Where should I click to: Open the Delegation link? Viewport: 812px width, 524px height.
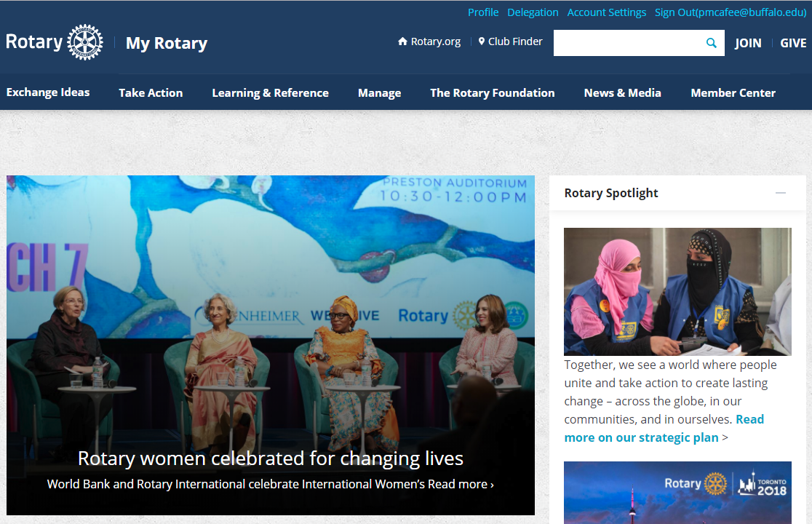(x=533, y=12)
